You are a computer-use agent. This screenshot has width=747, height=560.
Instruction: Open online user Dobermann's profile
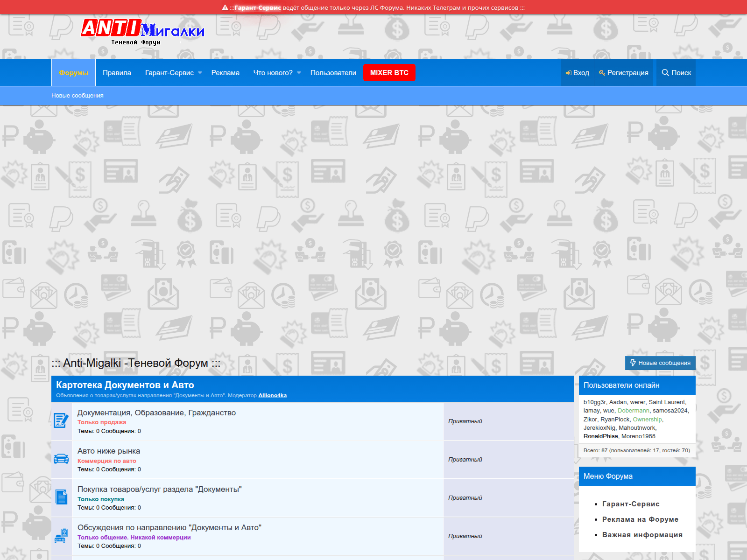[633, 411]
